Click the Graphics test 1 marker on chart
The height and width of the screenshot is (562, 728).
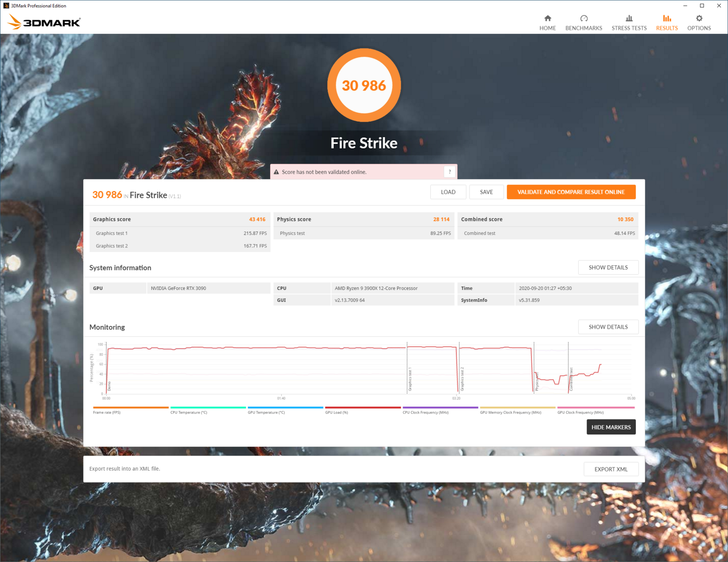click(410, 379)
